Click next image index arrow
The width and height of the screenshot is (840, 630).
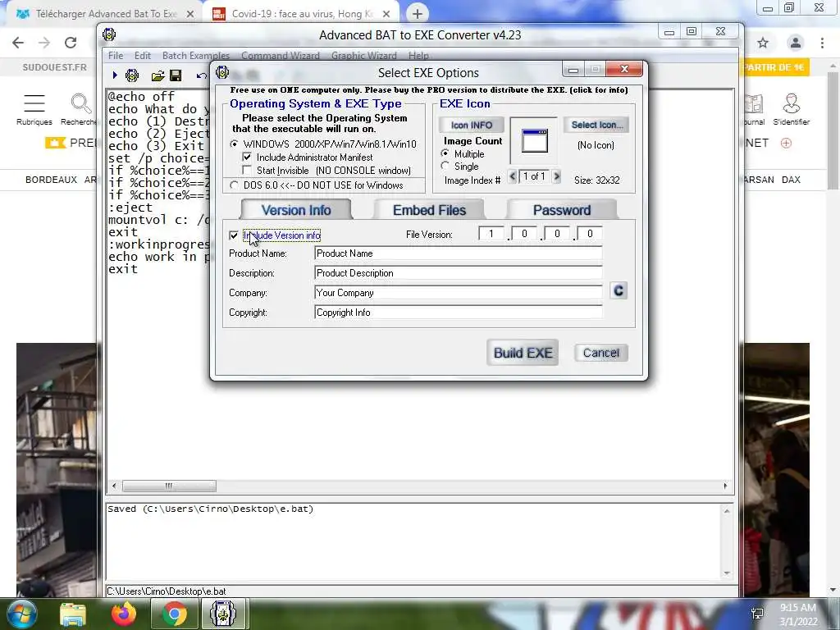[x=557, y=176]
